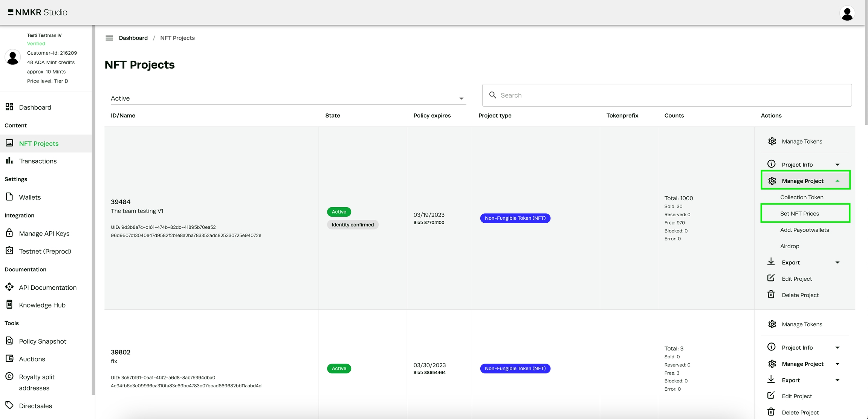Open the Active project filter dropdown
The height and width of the screenshot is (419, 868).
pyautogui.click(x=286, y=98)
